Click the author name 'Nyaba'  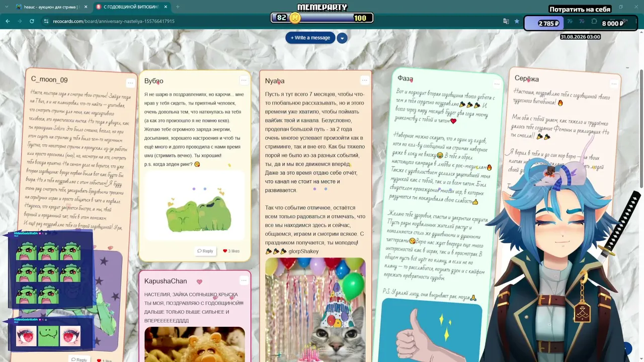[275, 81]
